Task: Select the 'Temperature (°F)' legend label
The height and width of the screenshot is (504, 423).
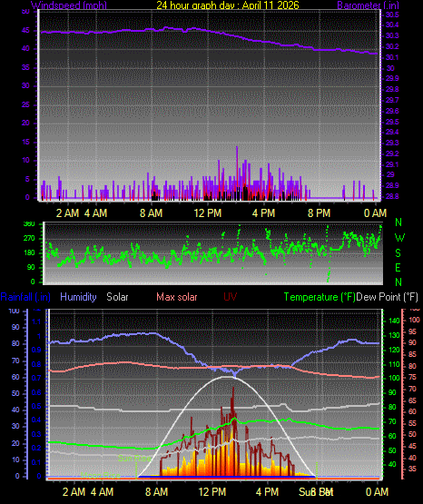Action: click(x=320, y=297)
